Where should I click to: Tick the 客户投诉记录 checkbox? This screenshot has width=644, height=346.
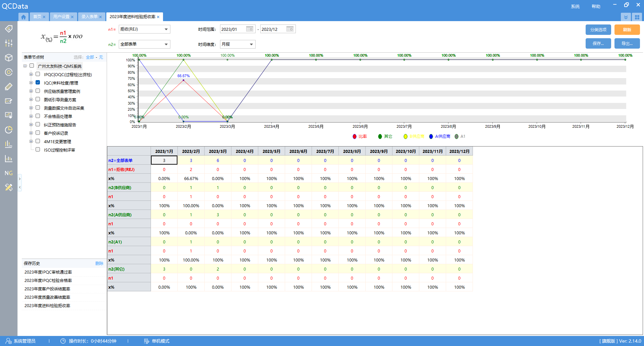pyautogui.click(x=38, y=133)
